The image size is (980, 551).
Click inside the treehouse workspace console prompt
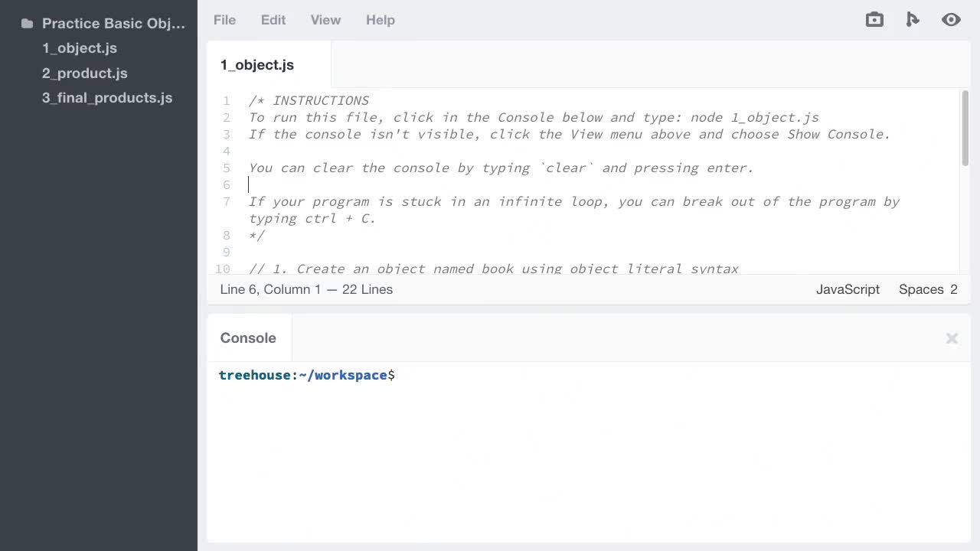pos(459,375)
